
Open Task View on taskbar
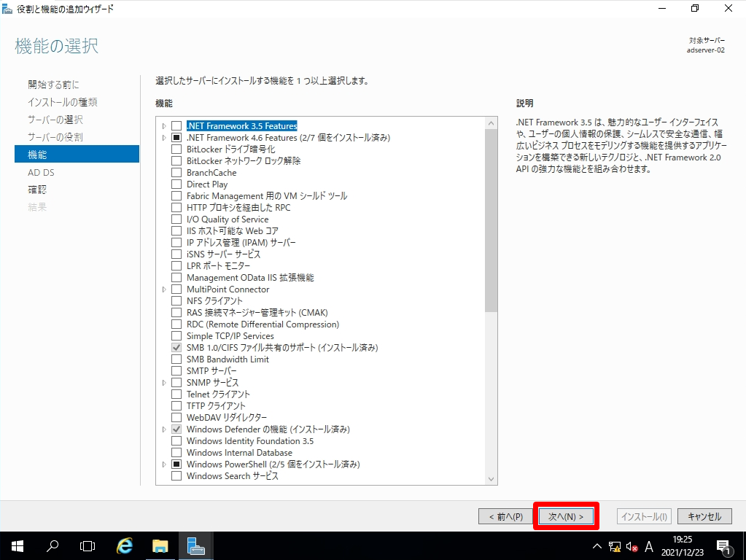[x=88, y=546]
